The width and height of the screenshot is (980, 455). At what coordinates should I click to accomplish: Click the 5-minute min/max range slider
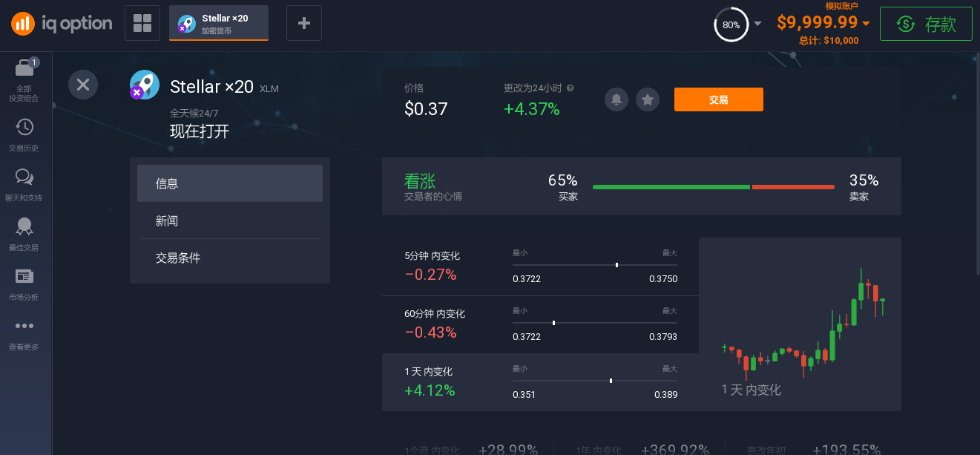pyautogui.click(x=595, y=264)
